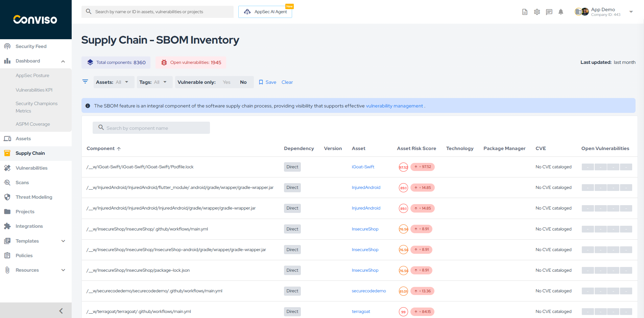Click the filter icon above the asset filters
Screen dimensions: 644x318
pyautogui.click(x=85, y=81)
